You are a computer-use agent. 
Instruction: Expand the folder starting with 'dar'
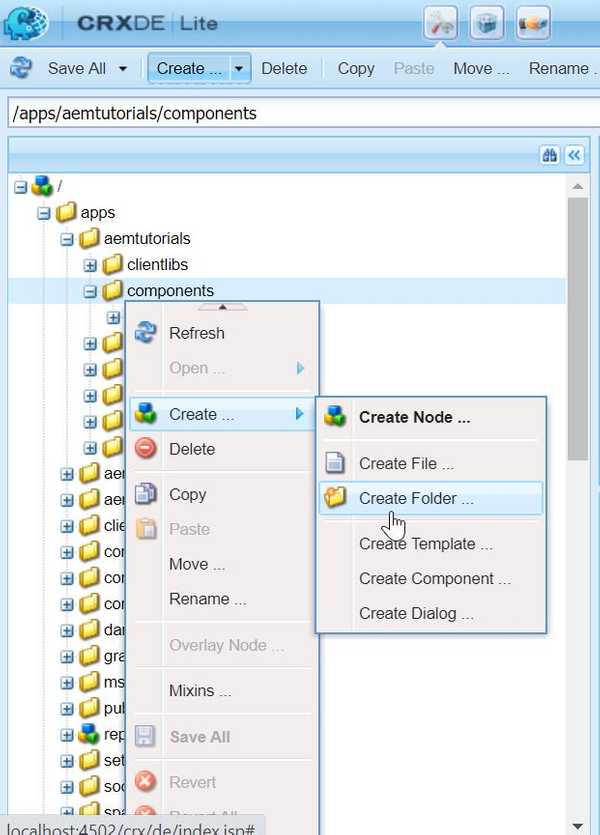coord(67,631)
